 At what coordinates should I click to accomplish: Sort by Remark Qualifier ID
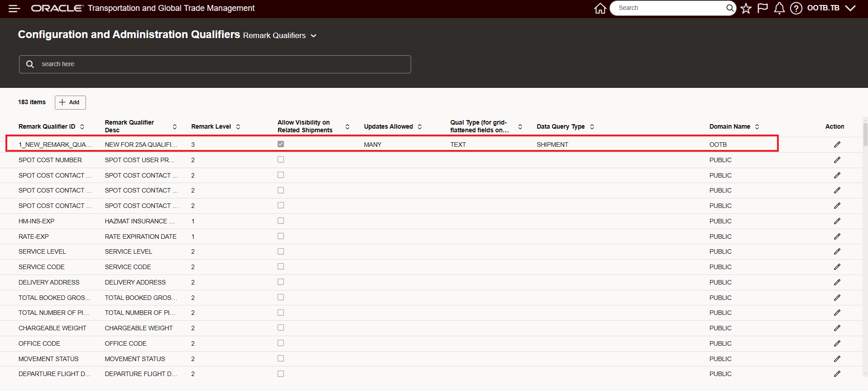[82, 127]
